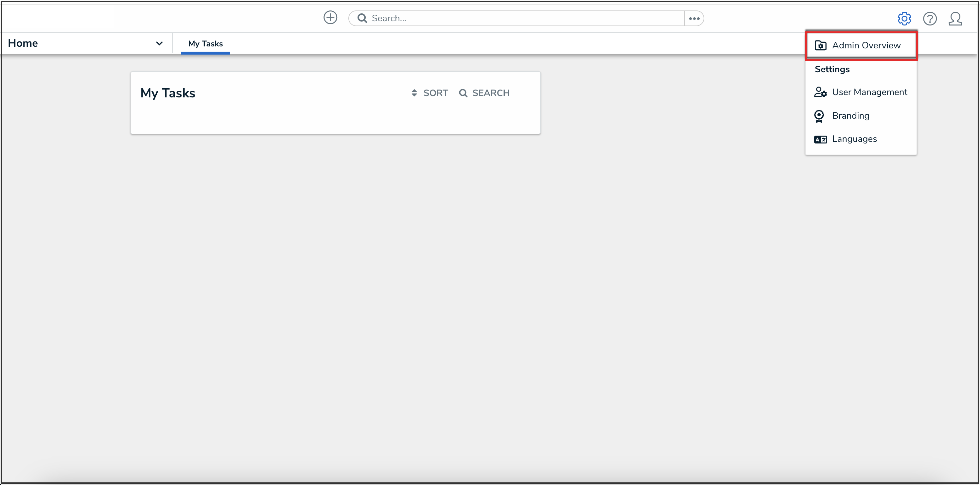This screenshot has width=980, height=485.
Task: Open the Languages translation icon
Action: [821, 139]
